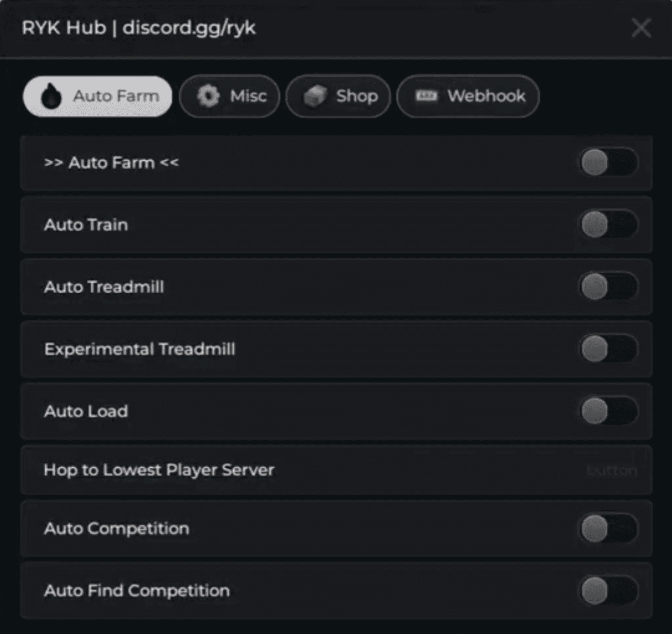Close the RYK Hub window
Viewport: 672px width, 634px height.
(x=641, y=28)
